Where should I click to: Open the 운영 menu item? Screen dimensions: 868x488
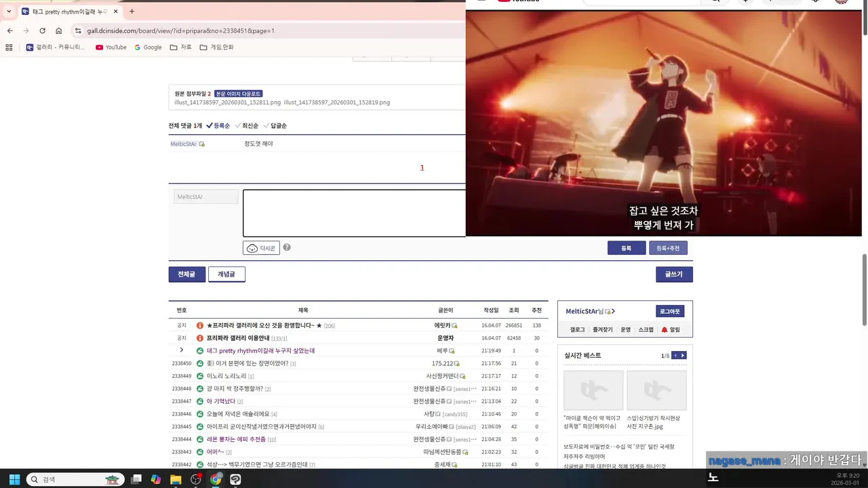click(625, 329)
